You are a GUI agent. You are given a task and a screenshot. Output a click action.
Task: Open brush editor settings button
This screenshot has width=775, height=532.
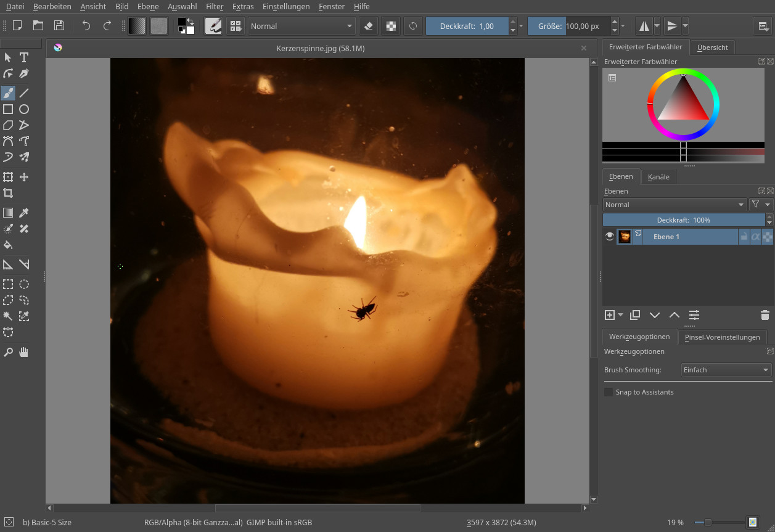[x=213, y=26]
